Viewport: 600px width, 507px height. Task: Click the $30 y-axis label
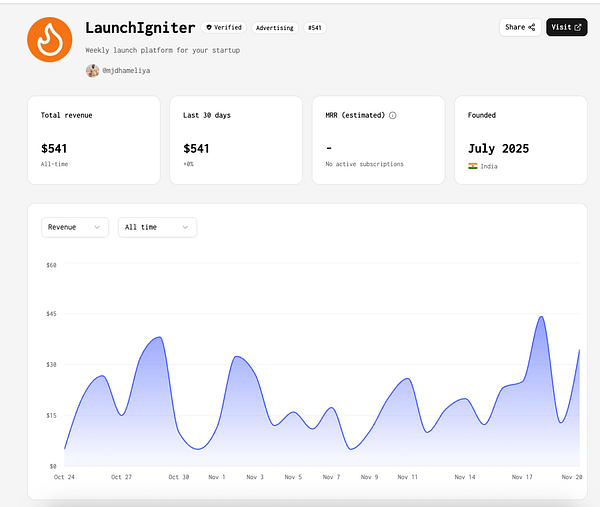pos(51,365)
